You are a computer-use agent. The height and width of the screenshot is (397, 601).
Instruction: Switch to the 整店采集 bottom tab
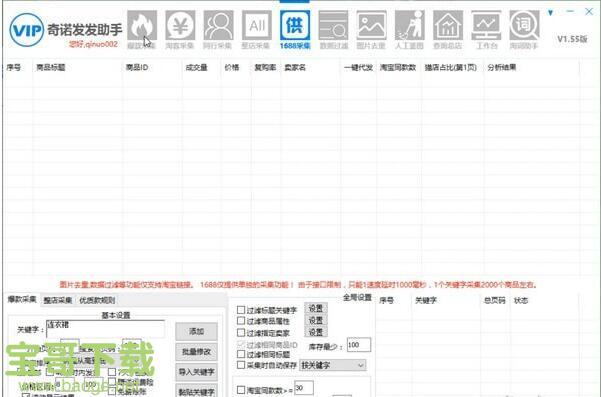57,300
